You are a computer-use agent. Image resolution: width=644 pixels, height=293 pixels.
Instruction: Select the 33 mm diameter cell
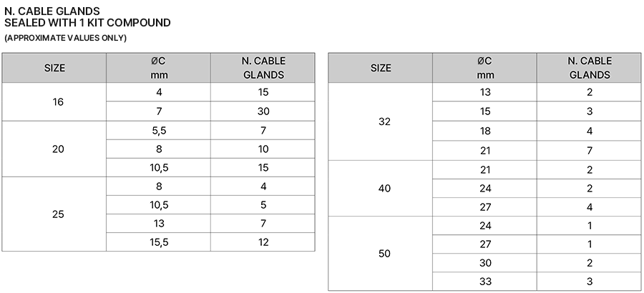tap(485, 282)
